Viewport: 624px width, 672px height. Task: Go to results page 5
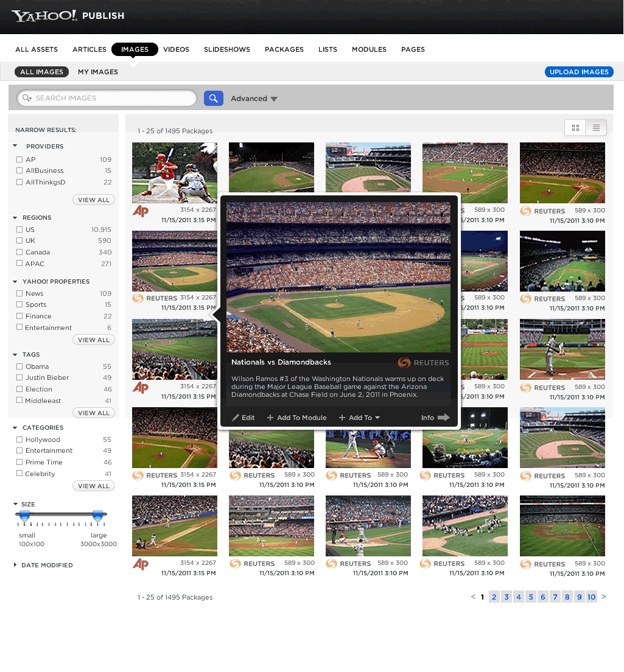pos(531,597)
